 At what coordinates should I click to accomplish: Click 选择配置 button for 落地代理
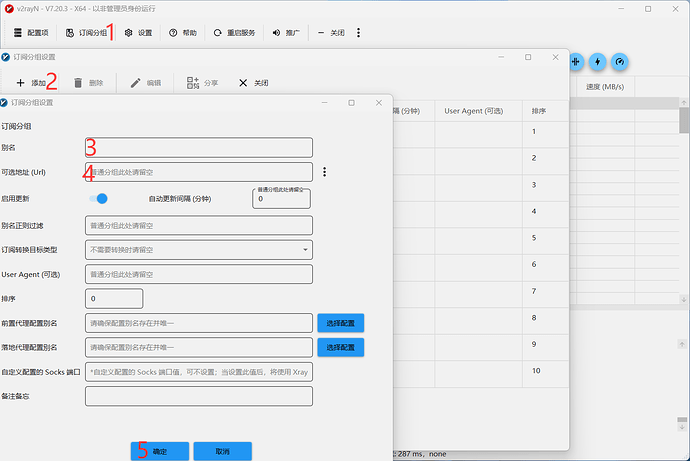coord(341,348)
